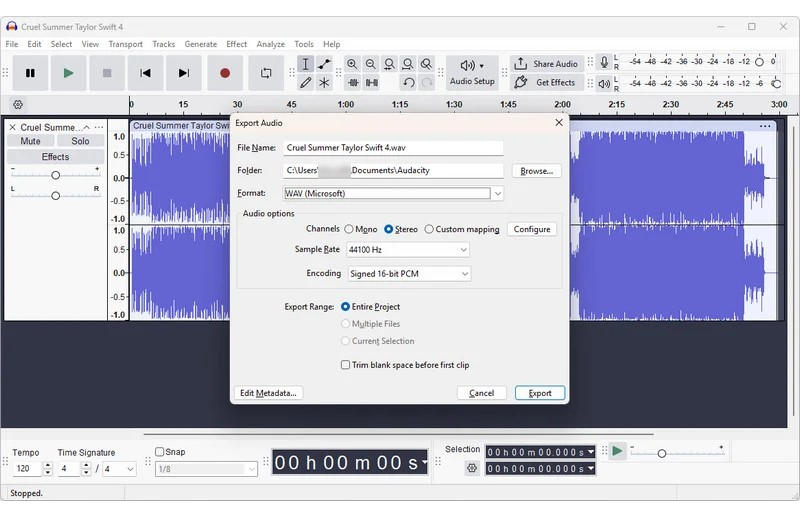Click the Record button
The height and width of the screenshot is (518, 800).
coord(225,73)
